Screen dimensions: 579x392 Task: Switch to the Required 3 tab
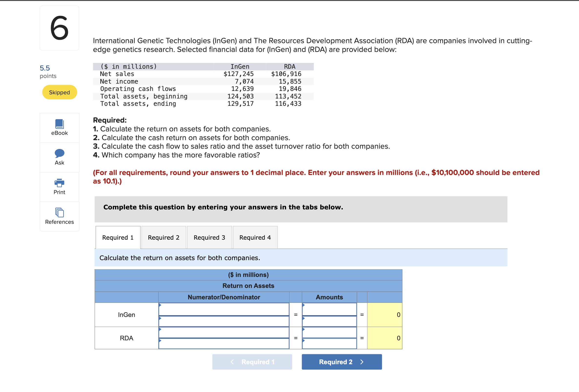tap(209, 237)
